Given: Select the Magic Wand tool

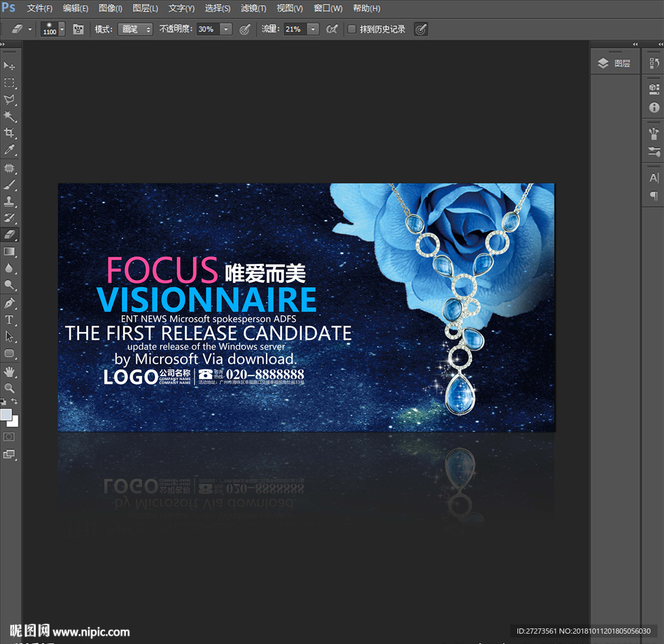Looking at the screenshot, I should coord(9,116).
